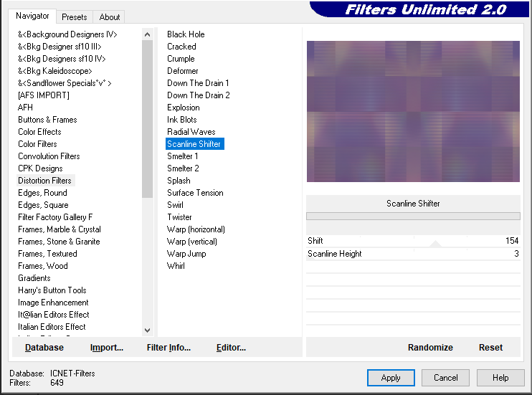Click the Cancel button
This screenshot has height=395, width=532.
tap(445, 378)
